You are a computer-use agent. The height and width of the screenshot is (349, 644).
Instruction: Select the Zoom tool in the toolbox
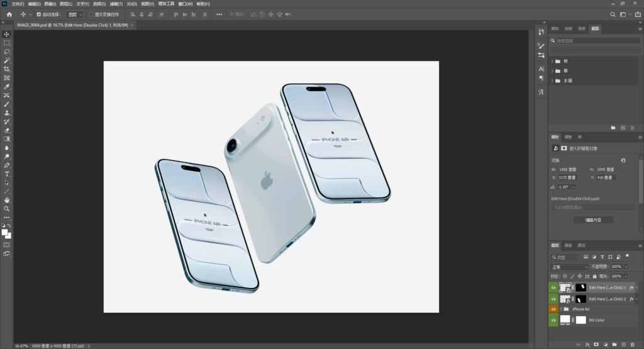pos(6,209)
